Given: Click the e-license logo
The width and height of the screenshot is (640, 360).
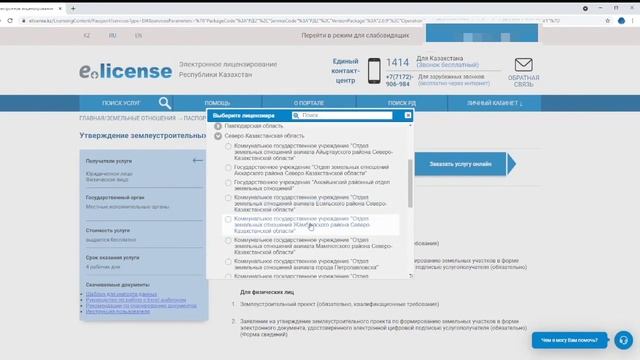Looking at the screenshot, I should pyautogui.click(x=125, y=71).
